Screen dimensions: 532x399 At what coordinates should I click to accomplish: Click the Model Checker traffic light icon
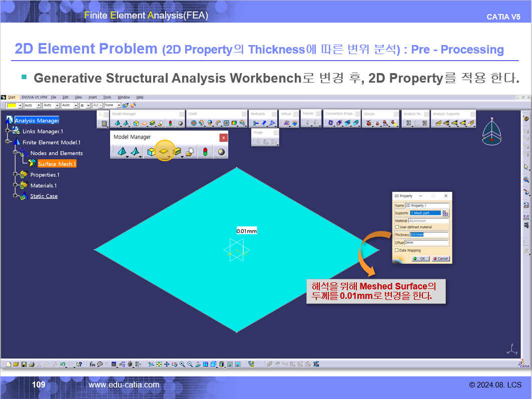[205, 152]
